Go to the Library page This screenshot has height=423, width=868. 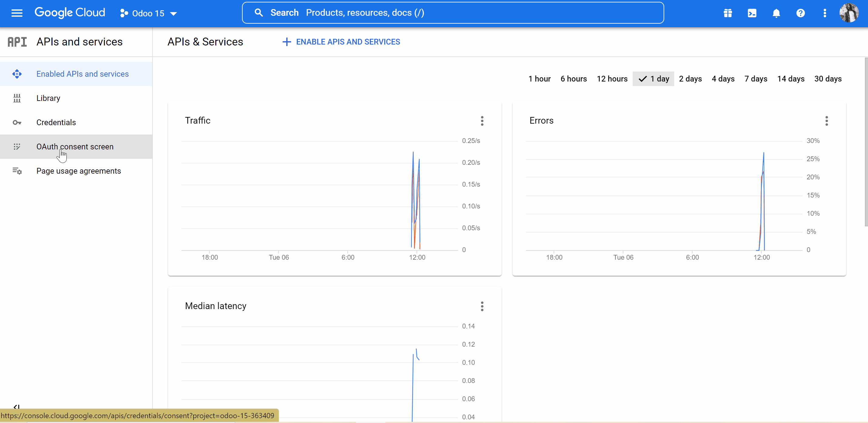click(x=76, y=98)
